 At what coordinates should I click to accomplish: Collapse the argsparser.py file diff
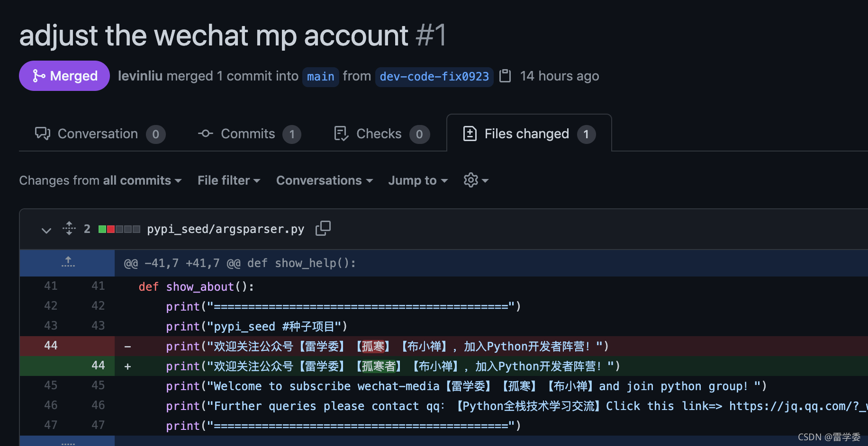point(46,230)
